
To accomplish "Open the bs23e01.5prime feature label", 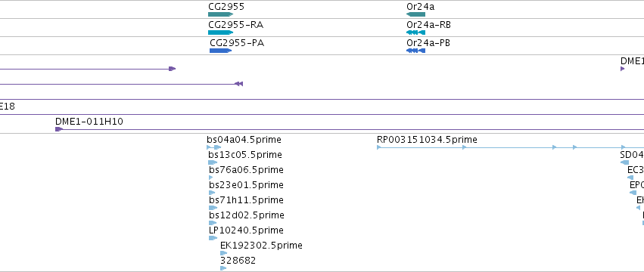I will [246, 185].
